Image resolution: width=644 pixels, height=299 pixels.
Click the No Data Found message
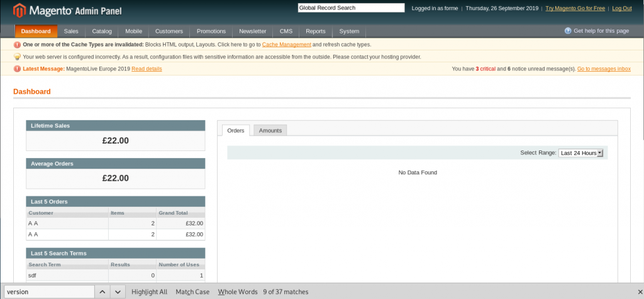418,172
